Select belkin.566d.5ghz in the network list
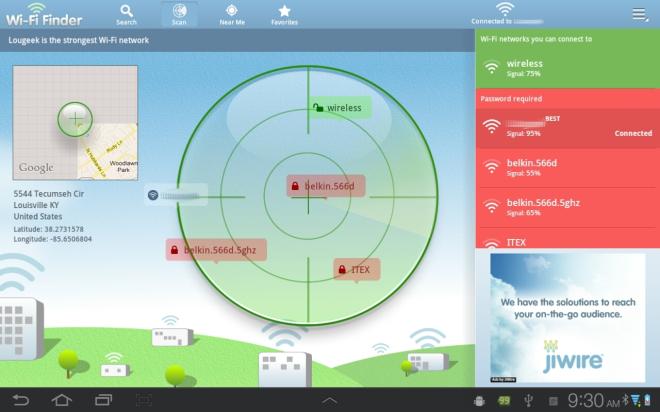 567,207
